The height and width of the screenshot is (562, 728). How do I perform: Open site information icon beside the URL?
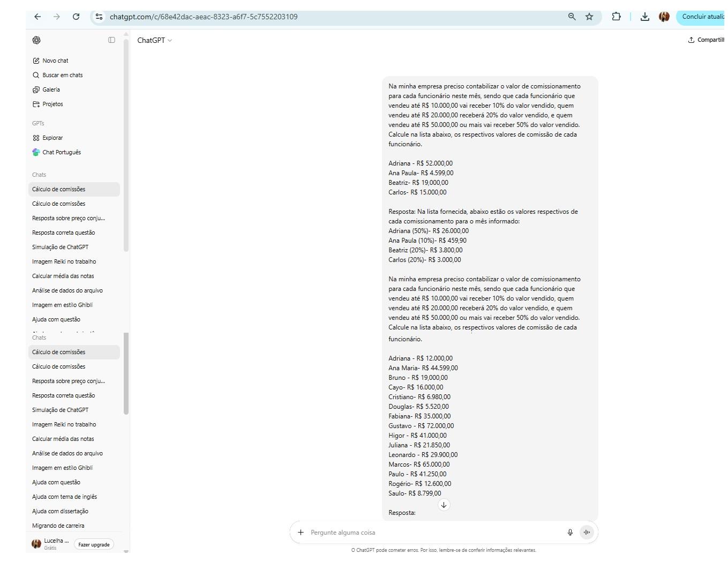99,17
